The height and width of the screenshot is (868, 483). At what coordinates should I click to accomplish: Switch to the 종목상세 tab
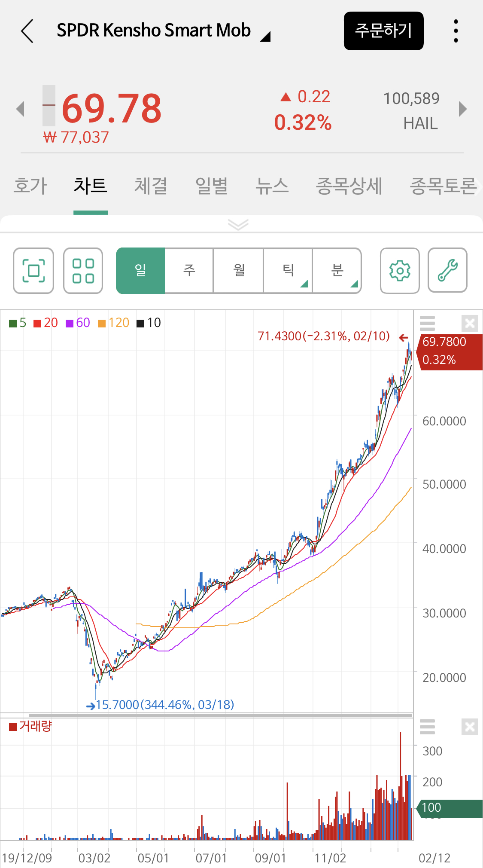coord(349,186)
